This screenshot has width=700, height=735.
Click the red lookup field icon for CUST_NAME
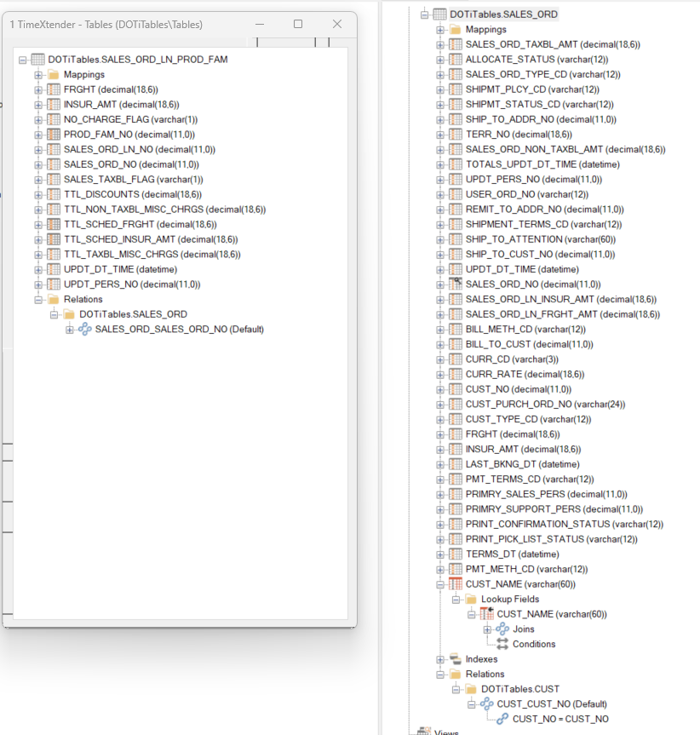[456, 584]
